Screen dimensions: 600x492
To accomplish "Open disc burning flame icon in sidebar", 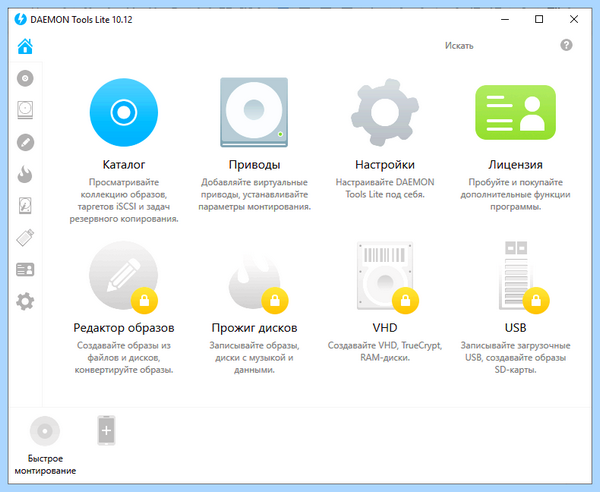I will [x=25, y=174].
